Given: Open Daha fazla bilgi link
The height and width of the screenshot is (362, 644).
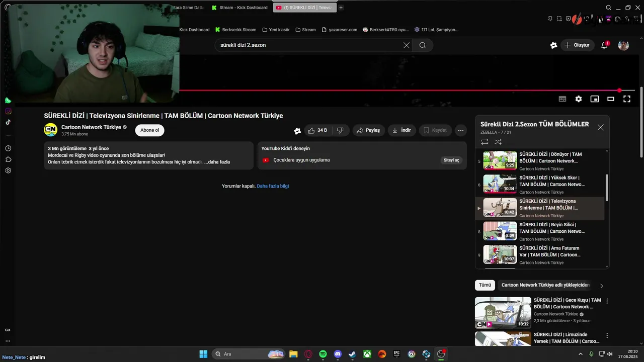Looking at the screenshot, I should 273,186.
